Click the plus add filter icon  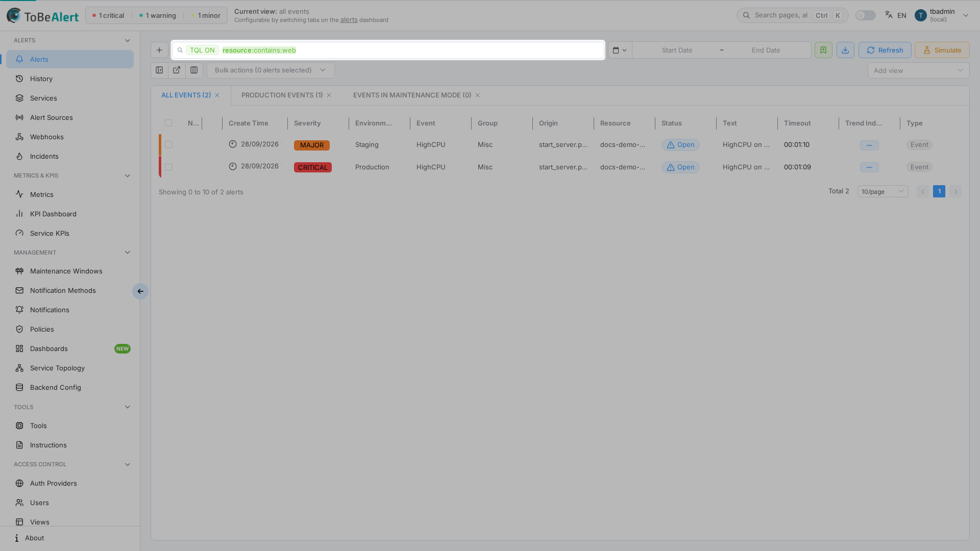pos(159,50)
